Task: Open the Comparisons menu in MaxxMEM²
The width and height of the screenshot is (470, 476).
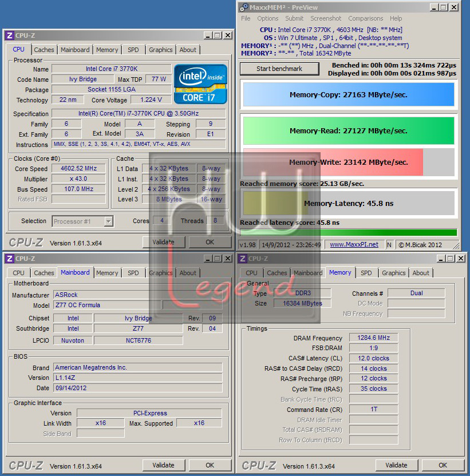Action: coord(365,18)
